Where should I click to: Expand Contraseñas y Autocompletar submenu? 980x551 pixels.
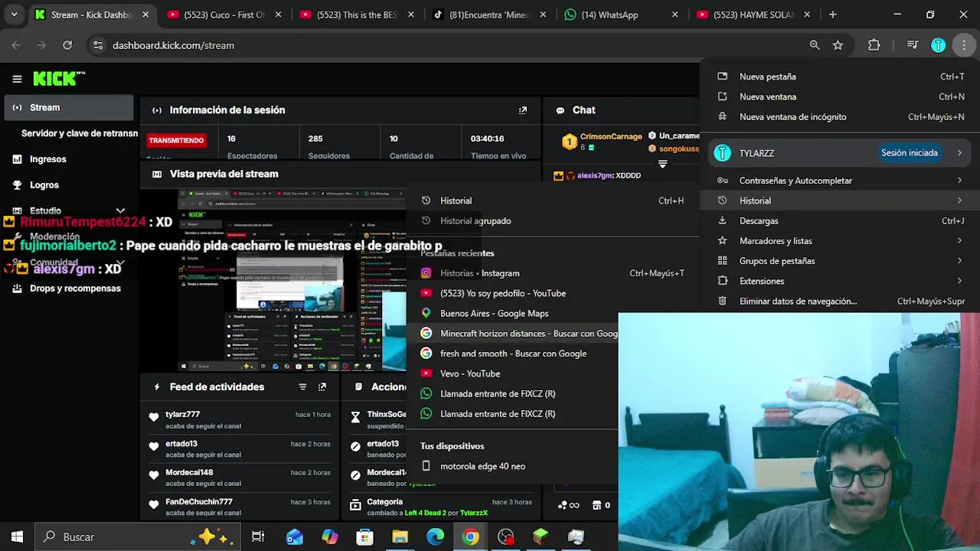point(959,181)
